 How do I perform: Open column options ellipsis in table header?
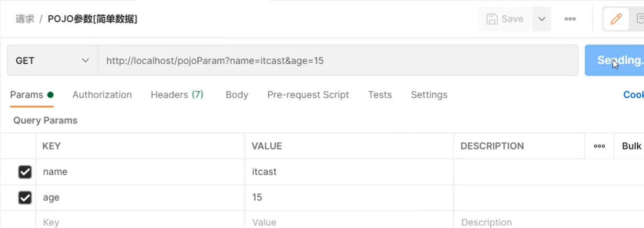click(600, 146)
